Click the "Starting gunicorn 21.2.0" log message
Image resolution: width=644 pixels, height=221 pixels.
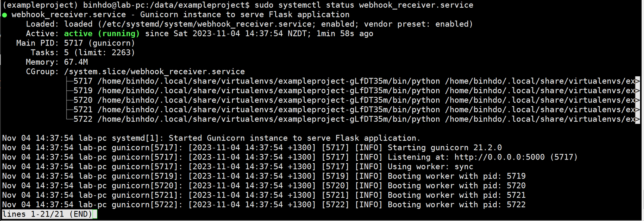point(444,147)
